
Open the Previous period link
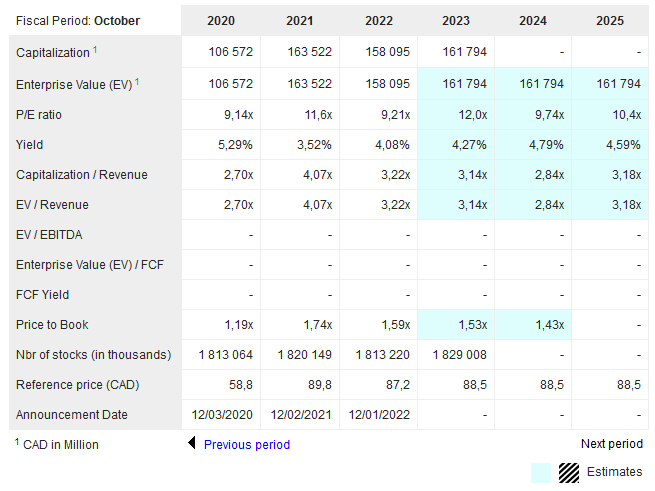click(x=246, y=444)
